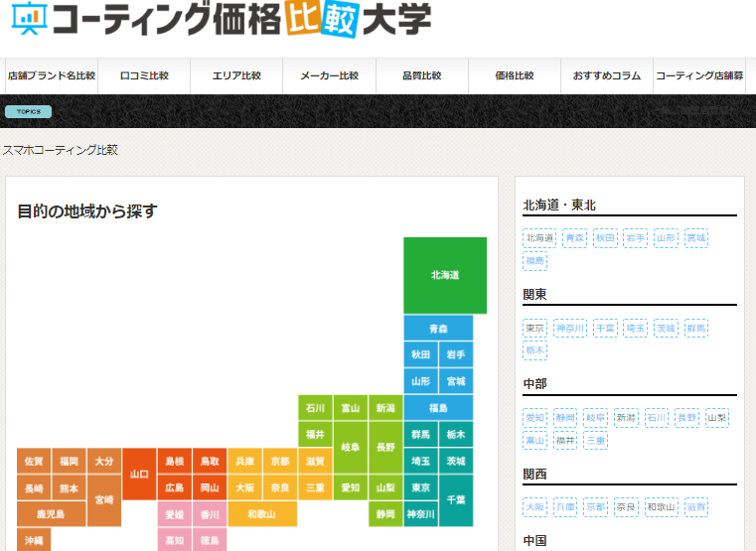Pick the 沖縄 tile on the map
The width and height of the screenshot is (756, 551).
(x=34, y=540)
